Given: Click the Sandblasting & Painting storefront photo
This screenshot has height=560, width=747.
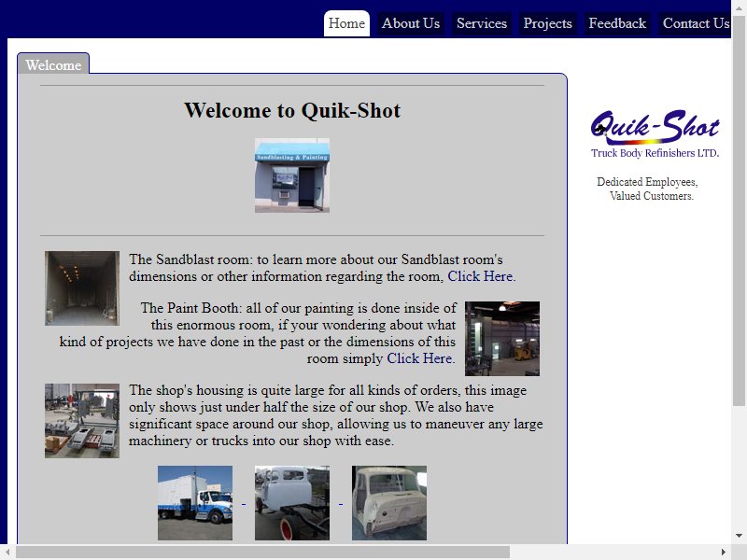Looking at the screenshot, I should [x=292, y=175].
